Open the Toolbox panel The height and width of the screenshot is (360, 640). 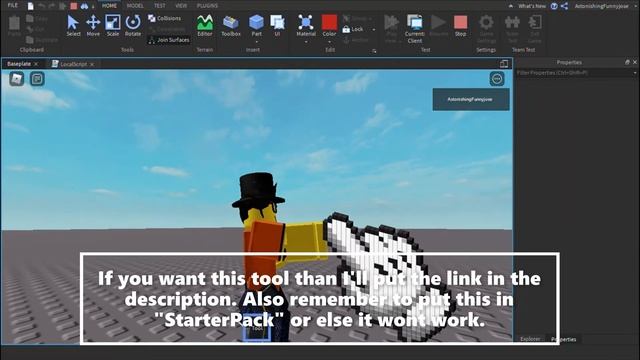coord(231,25)
